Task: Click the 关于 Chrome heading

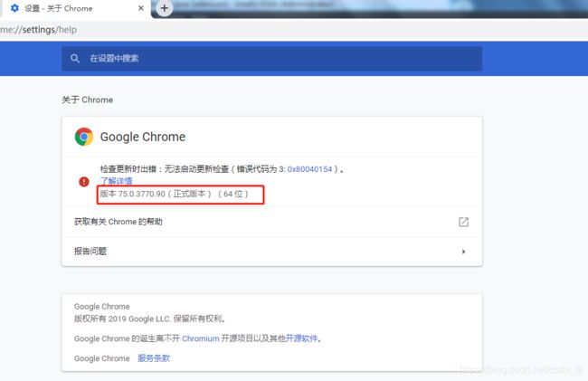Action: coord(88,100)
